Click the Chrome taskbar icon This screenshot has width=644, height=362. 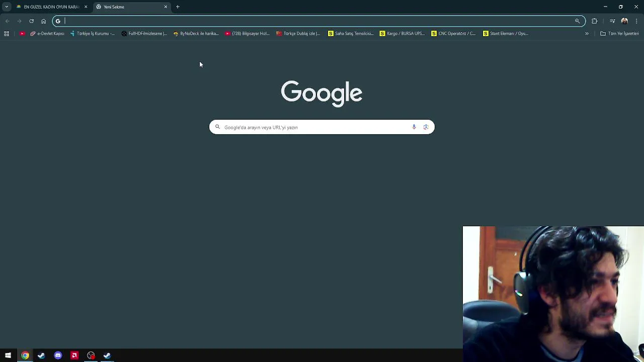pos(25,355)
